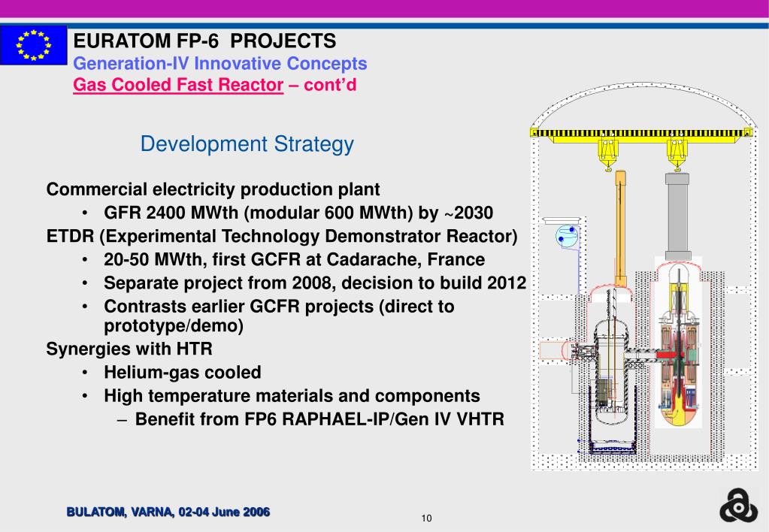
Task: Click sub-bullet 'Benefit from FP6 RAPHAEL-IP/Gen IV VHTR'
Action: click(319, 419)
